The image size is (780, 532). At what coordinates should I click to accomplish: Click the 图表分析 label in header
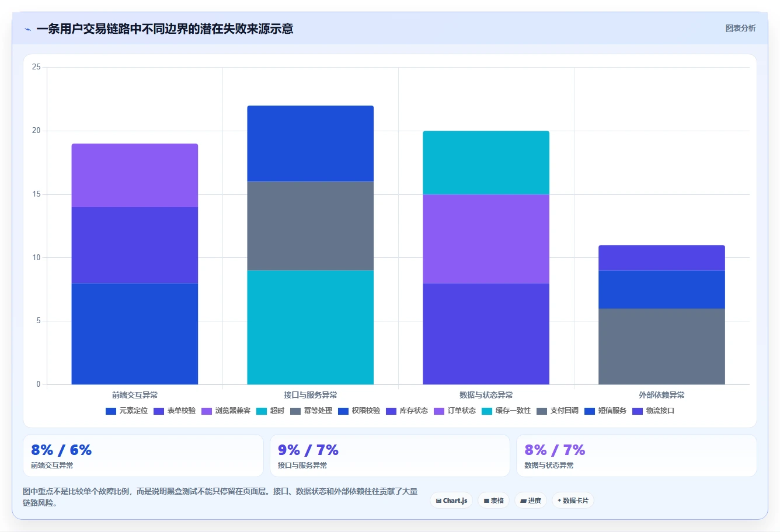740,28
